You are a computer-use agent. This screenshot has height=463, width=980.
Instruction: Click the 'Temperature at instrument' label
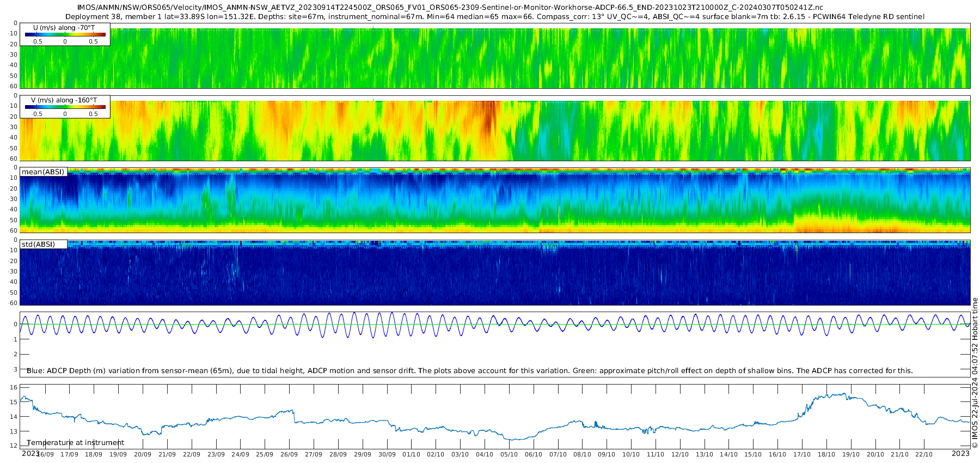point(76,442)
